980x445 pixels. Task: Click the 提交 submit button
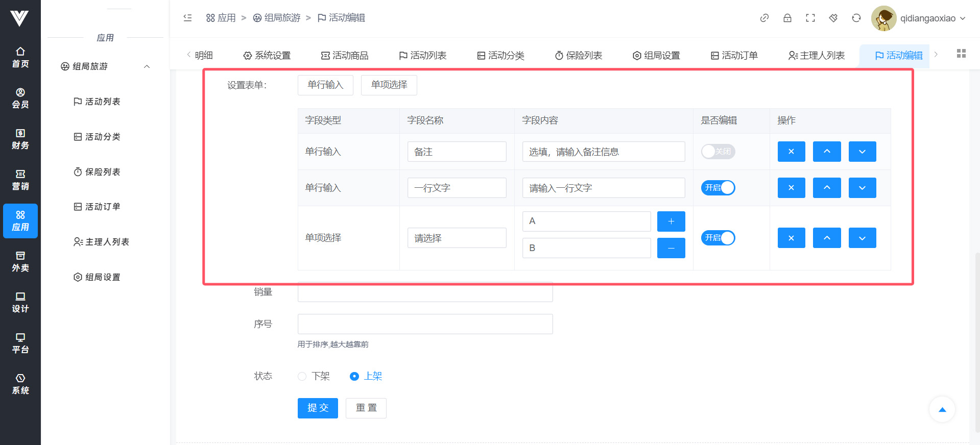coord(317,408)
